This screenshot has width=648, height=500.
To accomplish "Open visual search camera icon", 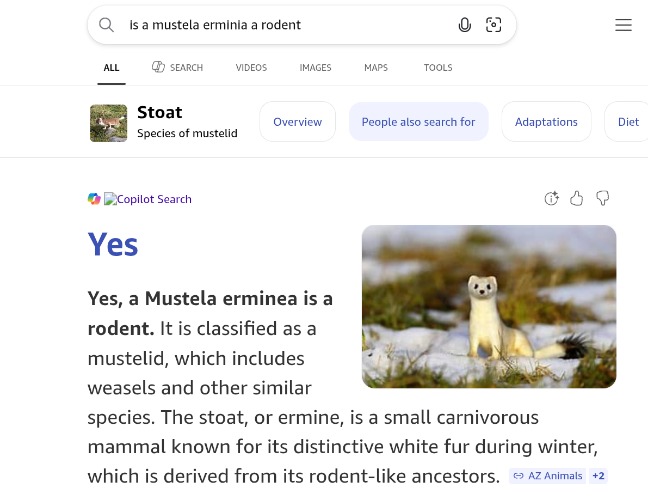I will [494, 25].
